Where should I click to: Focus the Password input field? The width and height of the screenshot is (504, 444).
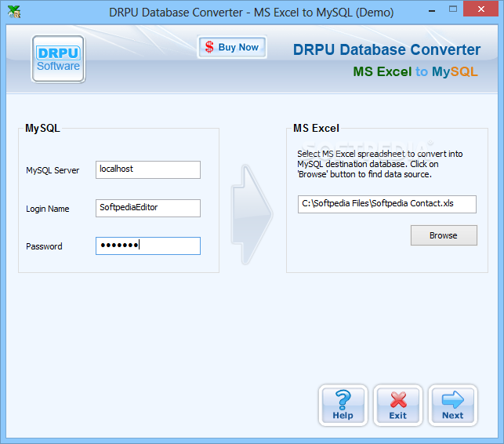point(148,246)
